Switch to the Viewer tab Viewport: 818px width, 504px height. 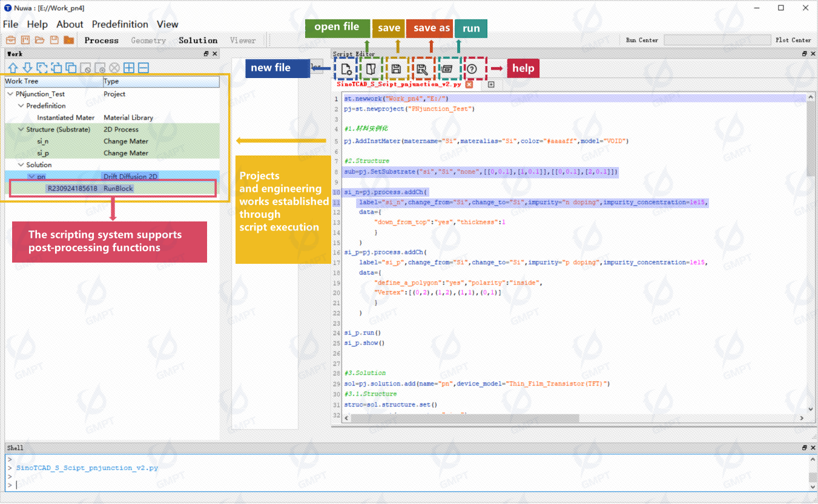point(243,41)
